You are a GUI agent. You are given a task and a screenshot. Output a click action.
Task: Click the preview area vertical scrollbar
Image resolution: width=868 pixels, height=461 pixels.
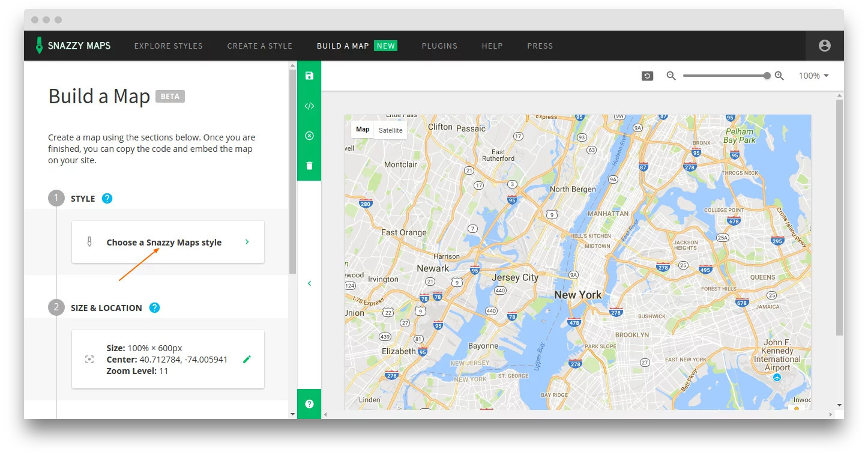point(839,217)
